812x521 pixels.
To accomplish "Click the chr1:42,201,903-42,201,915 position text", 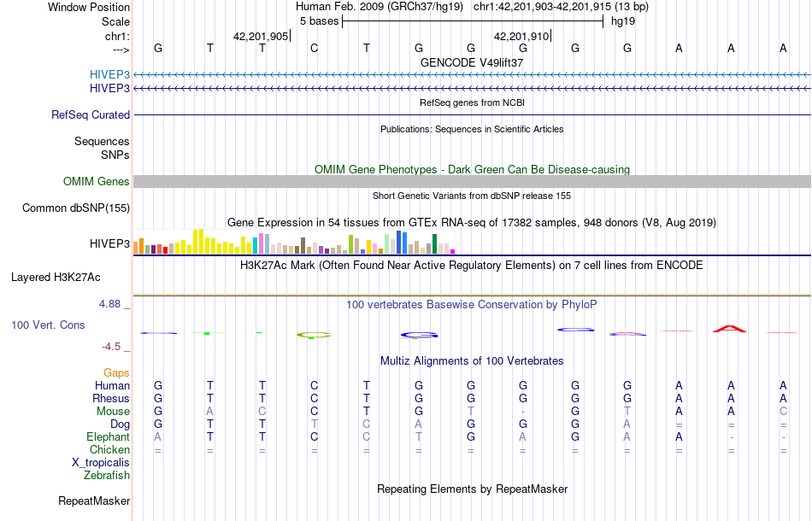I will (561, 7).
